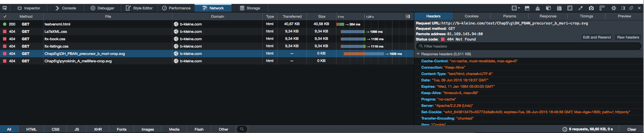Screen dimensions: 644x133
Task: Take a page screenshot with the camera icon
Action: [591, 8]
